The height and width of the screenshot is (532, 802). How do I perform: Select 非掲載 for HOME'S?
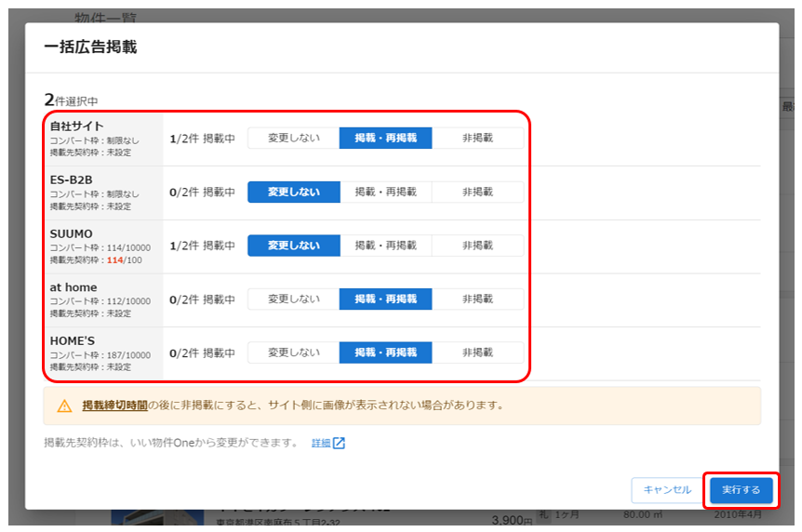click(477, 352)
